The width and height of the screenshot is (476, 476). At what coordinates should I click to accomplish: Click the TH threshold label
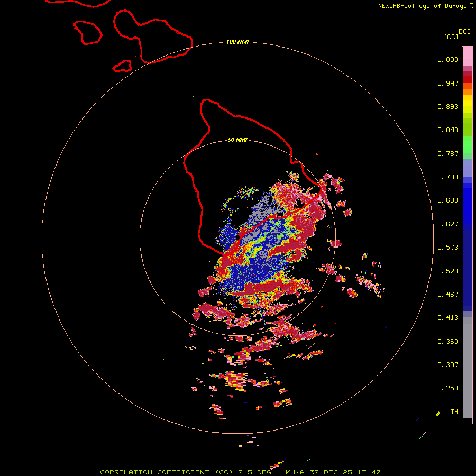coord(454,412)
